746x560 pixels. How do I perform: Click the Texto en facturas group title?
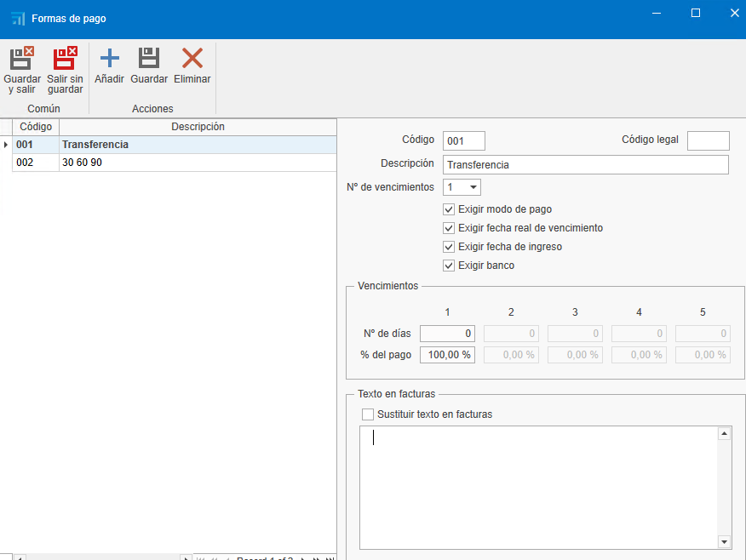click(396, 394)
